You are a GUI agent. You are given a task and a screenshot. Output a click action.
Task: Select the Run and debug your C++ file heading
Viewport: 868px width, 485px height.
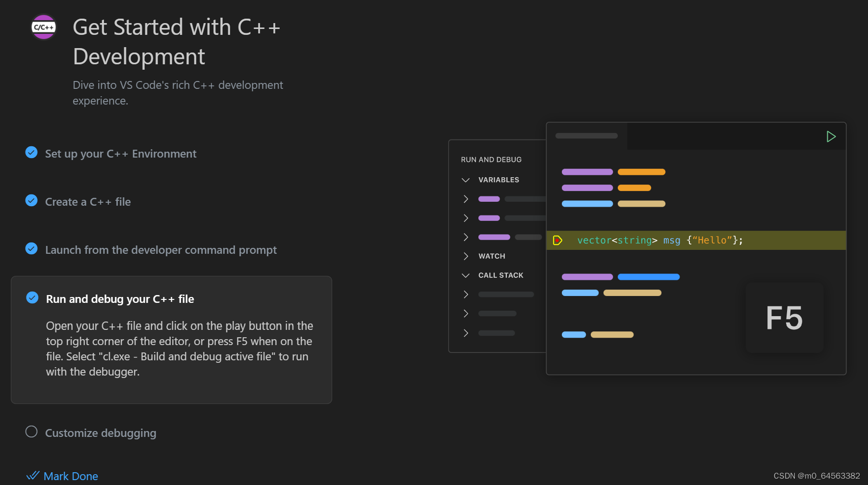pos(120,299)
